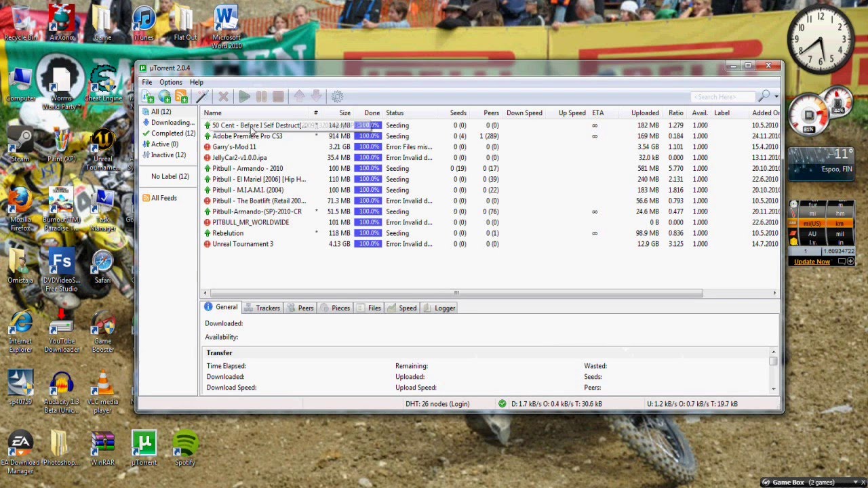Switch to the Trackers tab
Viewport: 868px width, 488px height.
click(x=262, y=308)
